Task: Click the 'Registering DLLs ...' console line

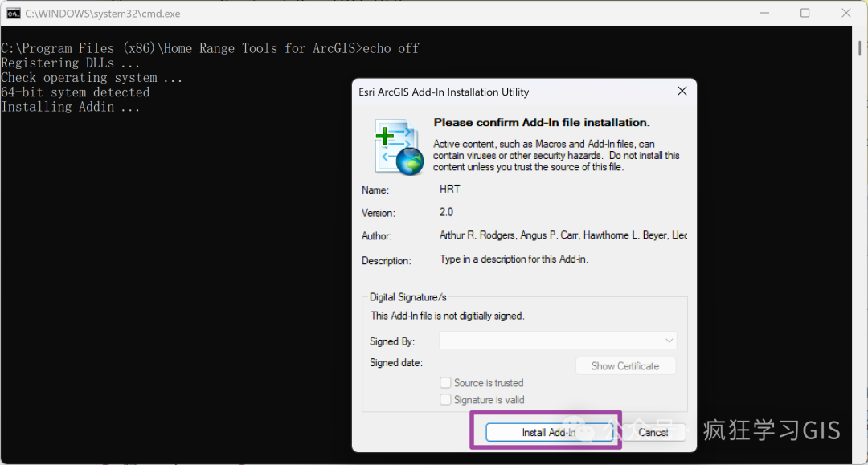Action: point(70,63)
